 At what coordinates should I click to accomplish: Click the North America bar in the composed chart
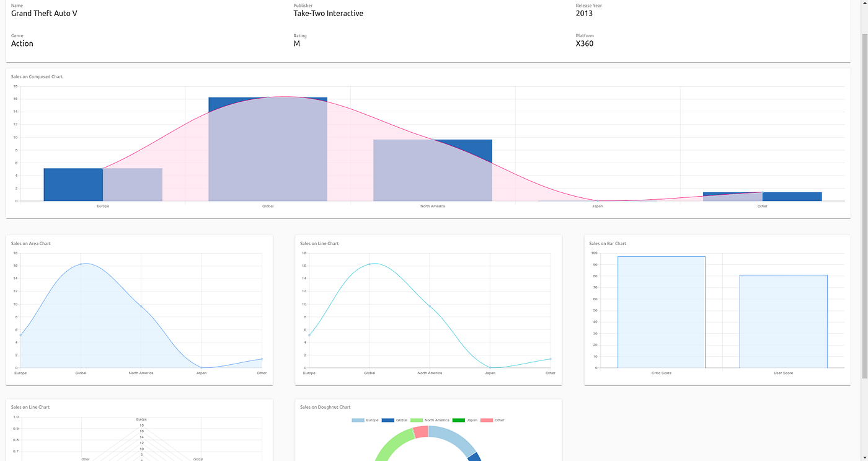(433, 171)
